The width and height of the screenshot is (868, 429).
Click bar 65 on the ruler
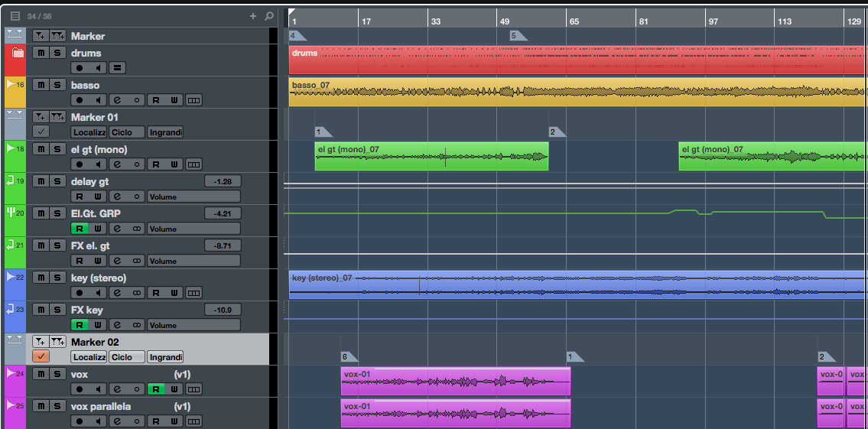point(574,21)
